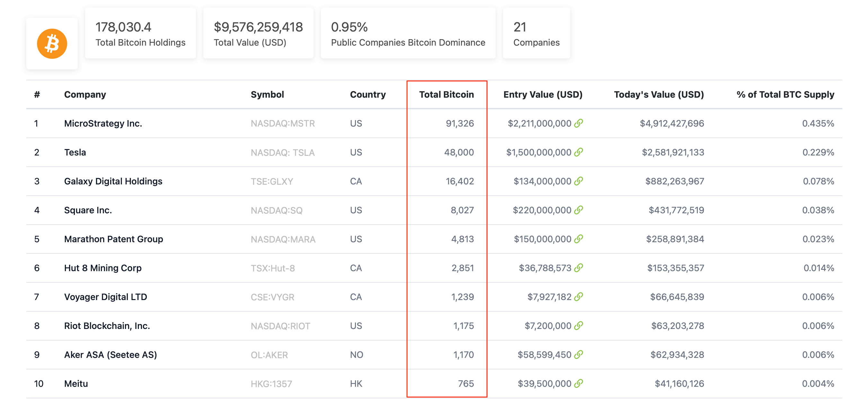Click the $4,912,427,696 today's value

pos(672,123)
